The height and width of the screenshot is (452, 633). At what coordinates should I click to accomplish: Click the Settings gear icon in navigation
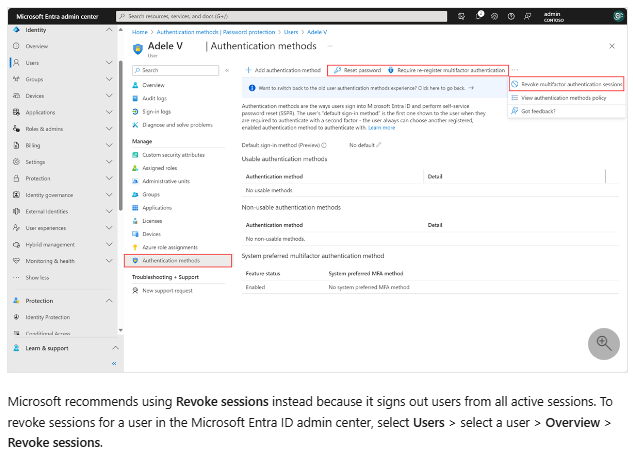16,162
